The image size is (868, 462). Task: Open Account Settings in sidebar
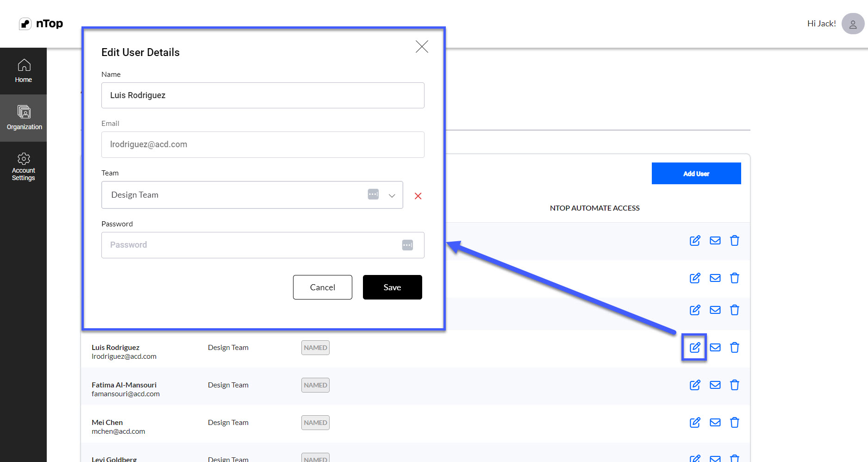point(23,167)
